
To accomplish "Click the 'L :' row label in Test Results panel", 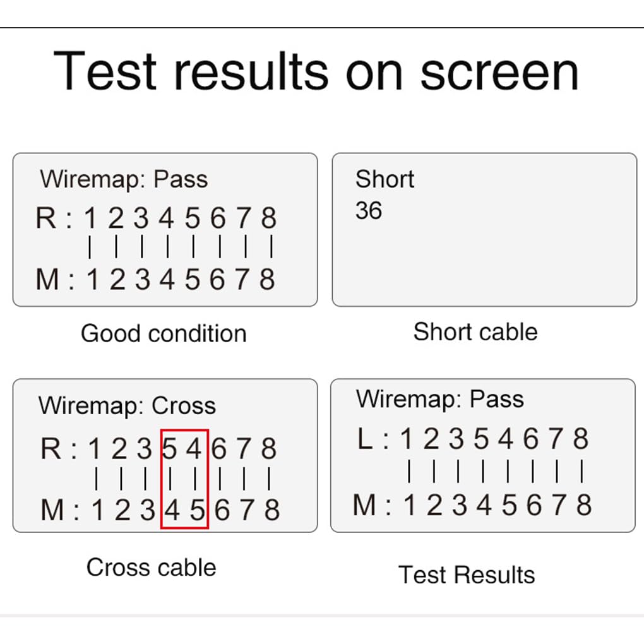I will click(x=373, y=439).
